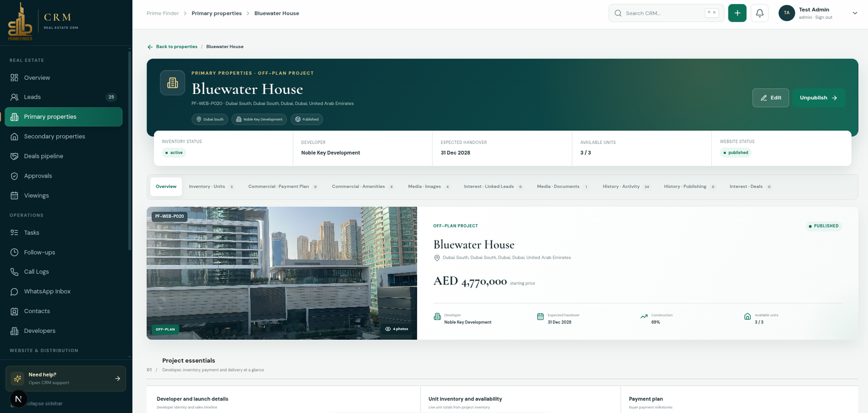Screen dimensions: 868x413
Task: Click the sparkle icon in Need help card
Action: (x=18, y=378)
